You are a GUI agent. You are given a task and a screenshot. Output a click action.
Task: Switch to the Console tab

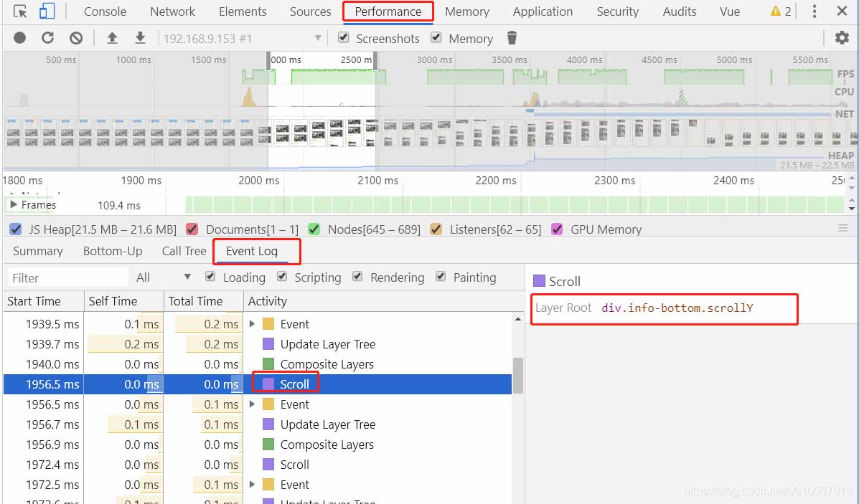105,11
